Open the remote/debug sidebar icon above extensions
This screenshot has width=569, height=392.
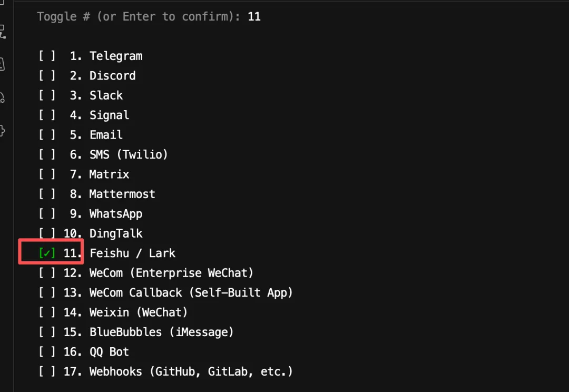pyautogui.click(x=2, y=97)
